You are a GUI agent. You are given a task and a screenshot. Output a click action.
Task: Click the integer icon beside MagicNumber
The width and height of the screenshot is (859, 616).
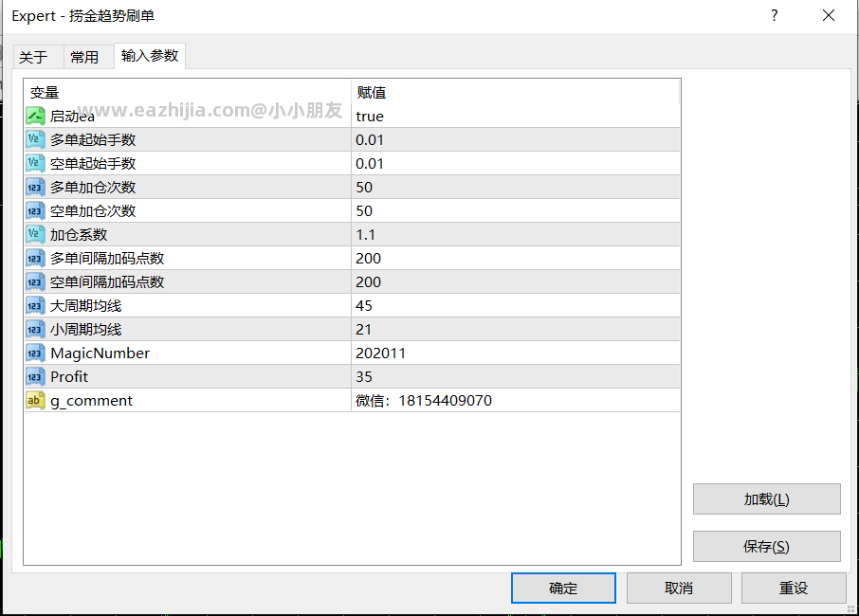(35, 353)
